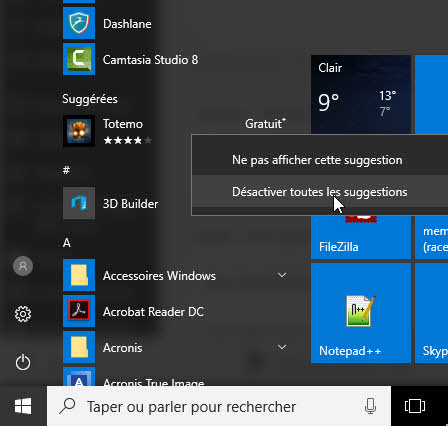Click the Windows Start button
The height and width of the screenshot is (426, 448).
pyautogui.click(x=23, y=406)
